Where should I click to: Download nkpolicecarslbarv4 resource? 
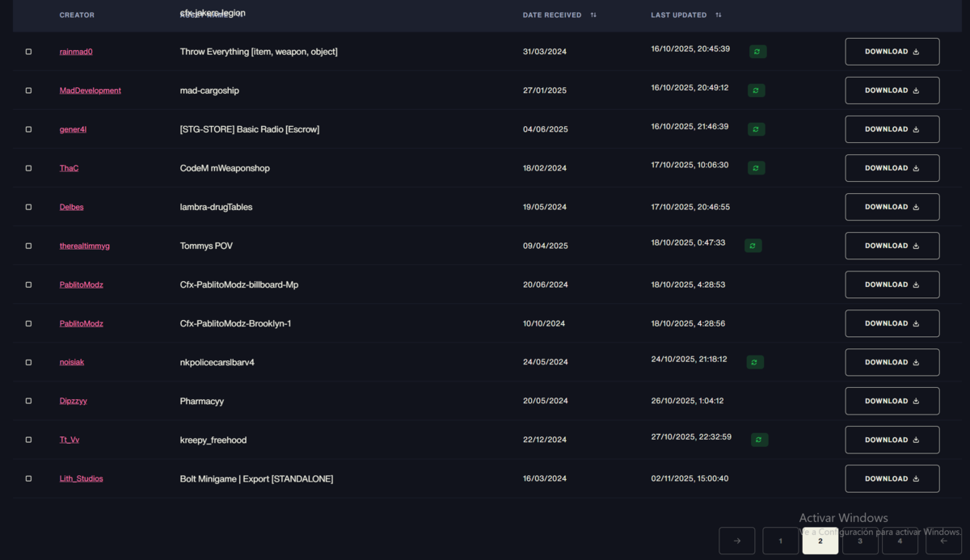[892, 362]
